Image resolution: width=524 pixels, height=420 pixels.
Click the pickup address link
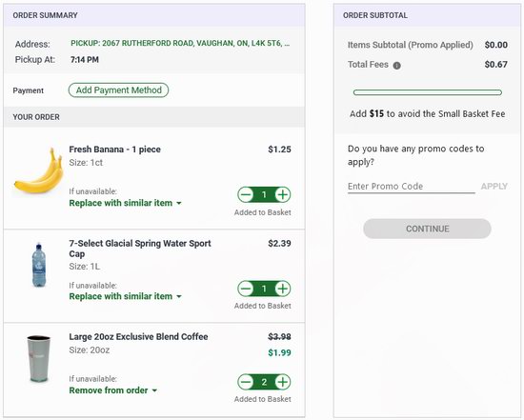point(180,44)
